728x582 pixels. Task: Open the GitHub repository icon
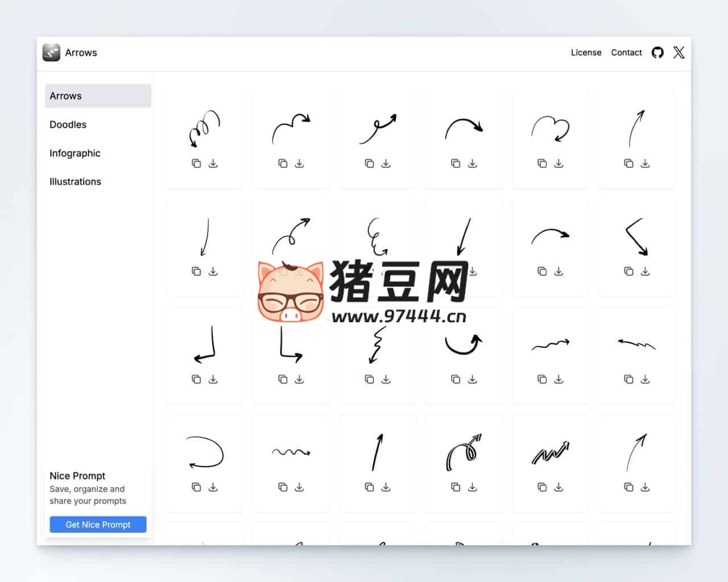click(x=657, y=52)
